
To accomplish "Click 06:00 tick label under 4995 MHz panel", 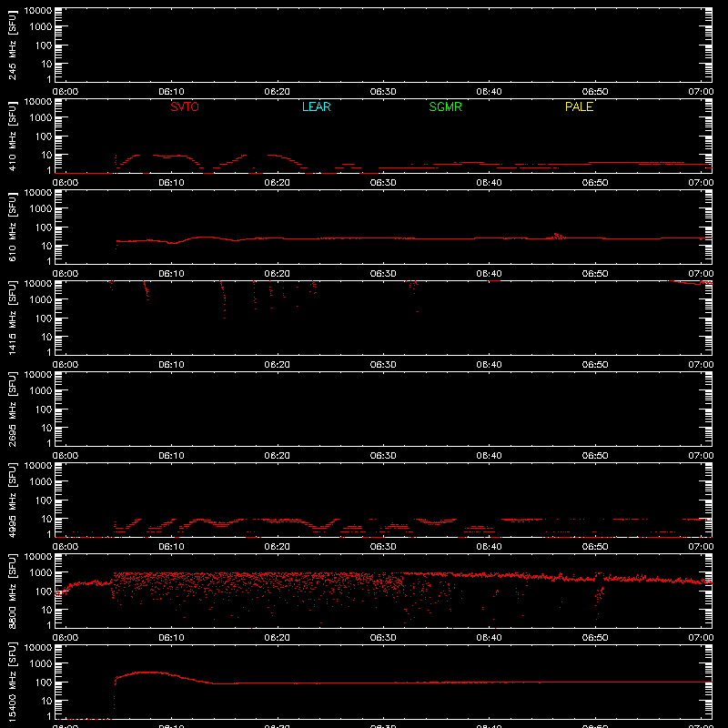I will pos(66,547).
